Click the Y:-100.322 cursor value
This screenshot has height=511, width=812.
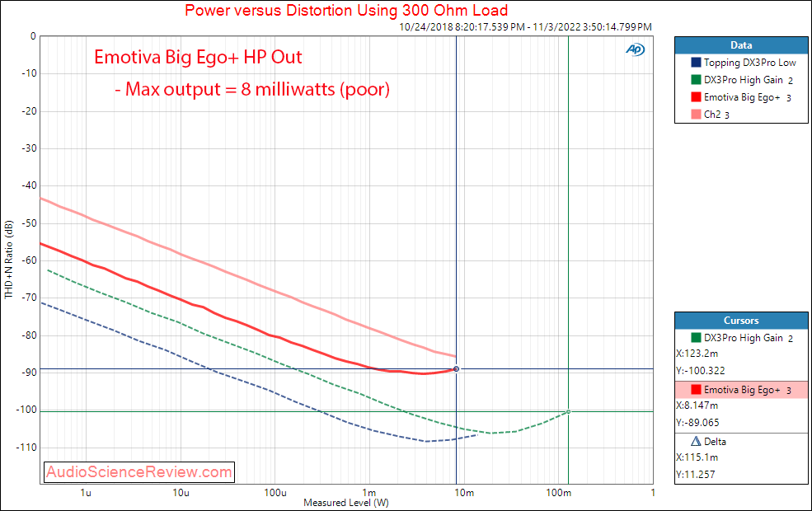[x=700, y=371]
